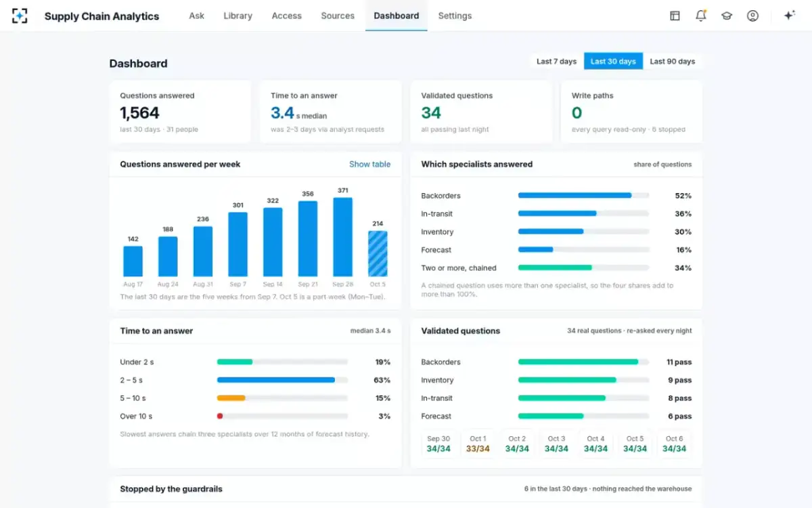Click the Sep 7 bar with 301
The height and width of the screenshot is (508, 812).
pos(238,245)
